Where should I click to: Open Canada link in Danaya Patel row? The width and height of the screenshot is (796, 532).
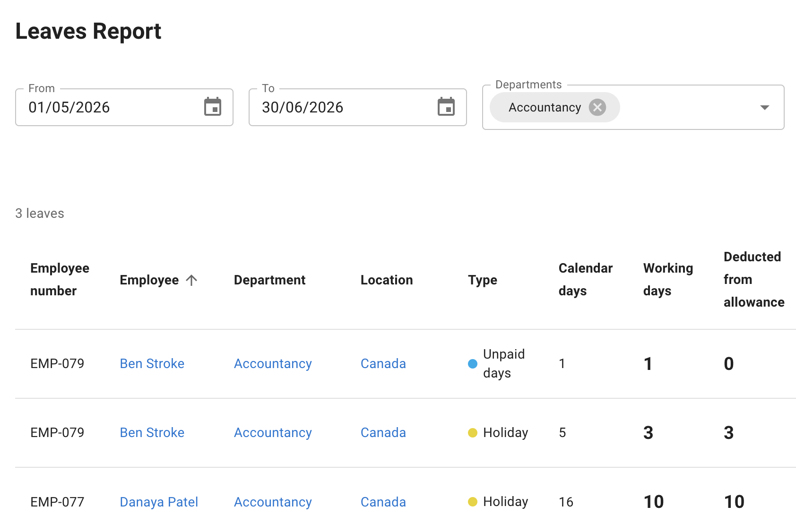[383, 502]
